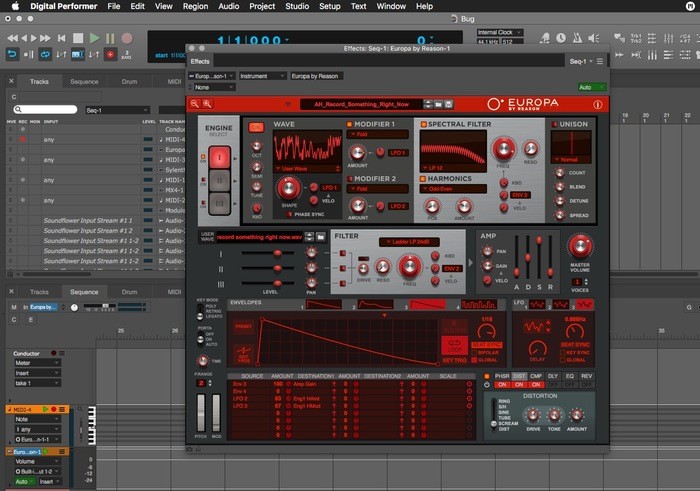This screenshot has width=700, height=491.
Task: Open folder icon beside user wave file
Action: pyautogui.click(x=321, y=237)
